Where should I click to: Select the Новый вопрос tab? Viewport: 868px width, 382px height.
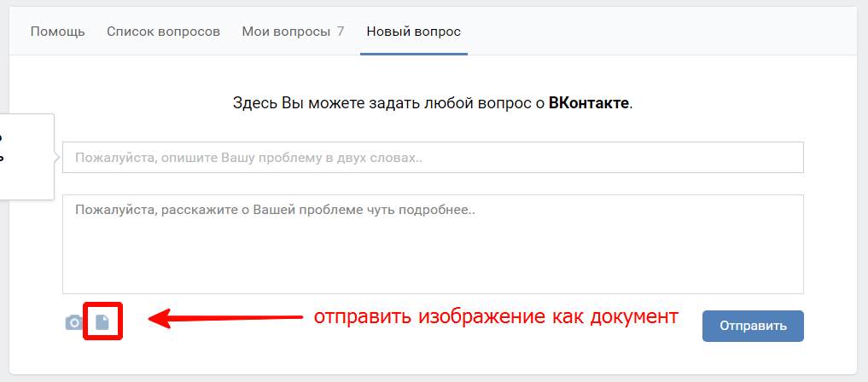point(413,32)
